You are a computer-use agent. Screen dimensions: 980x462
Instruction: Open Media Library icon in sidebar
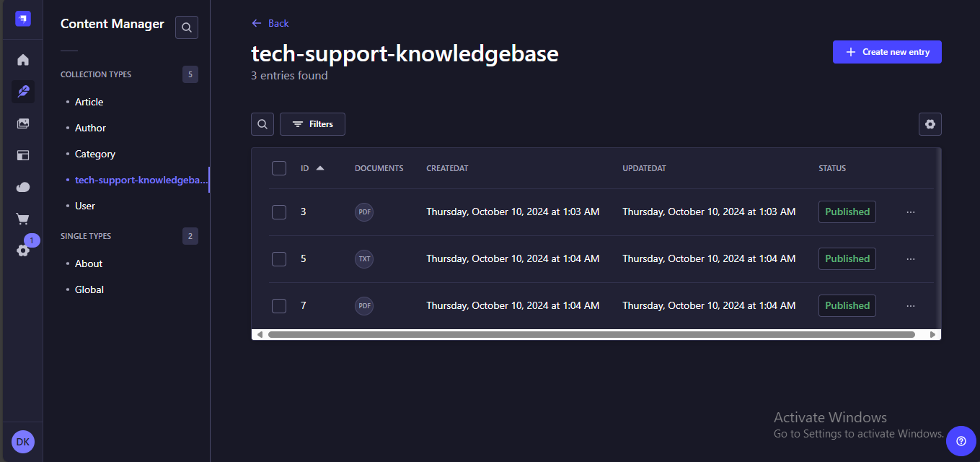pos(23,123)
